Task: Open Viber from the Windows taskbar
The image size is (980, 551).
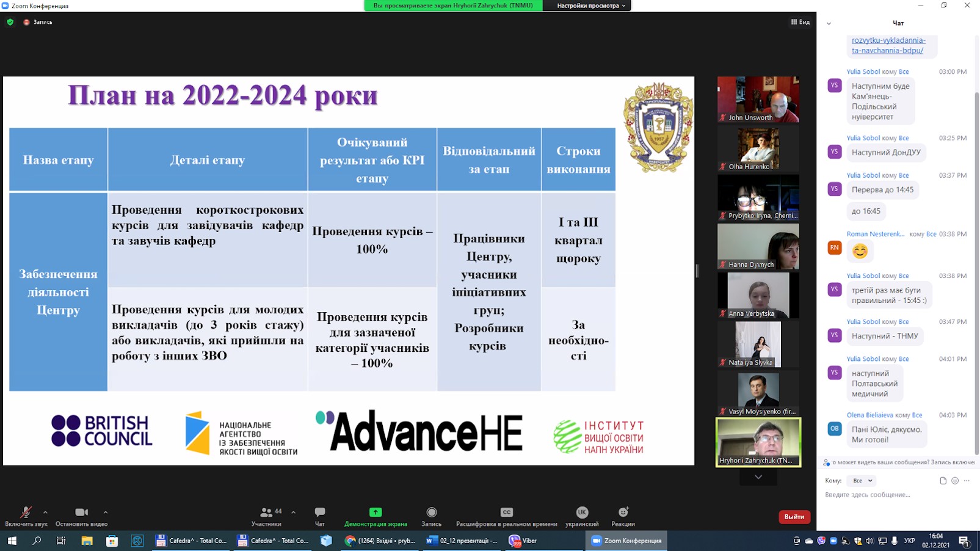Action: pyautogui.click(x=523, y=541)
